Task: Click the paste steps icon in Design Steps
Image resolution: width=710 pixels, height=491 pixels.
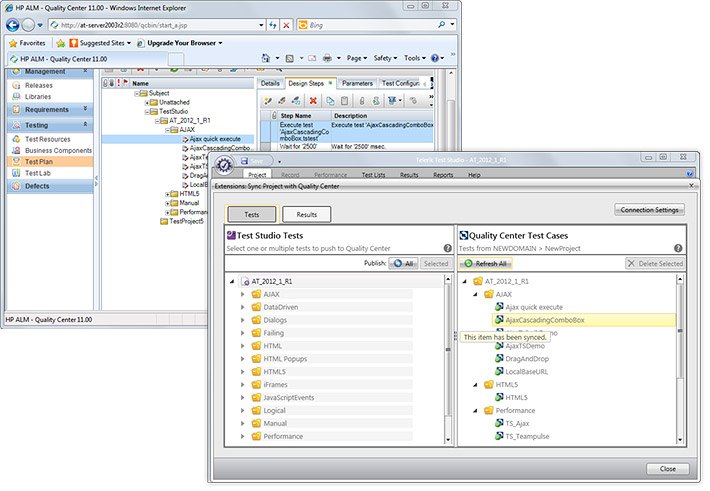Action: 345,101
